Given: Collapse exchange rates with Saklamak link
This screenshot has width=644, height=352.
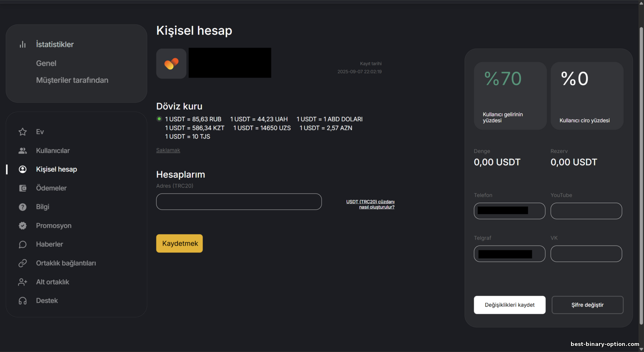Looking at the screenshot, I should click(x=168, y=150).
